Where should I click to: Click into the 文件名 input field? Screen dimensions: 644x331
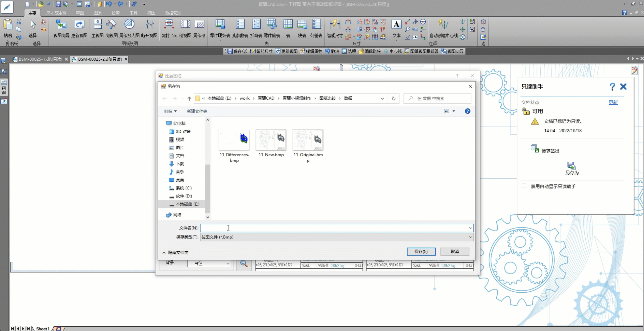pos(334,228)
